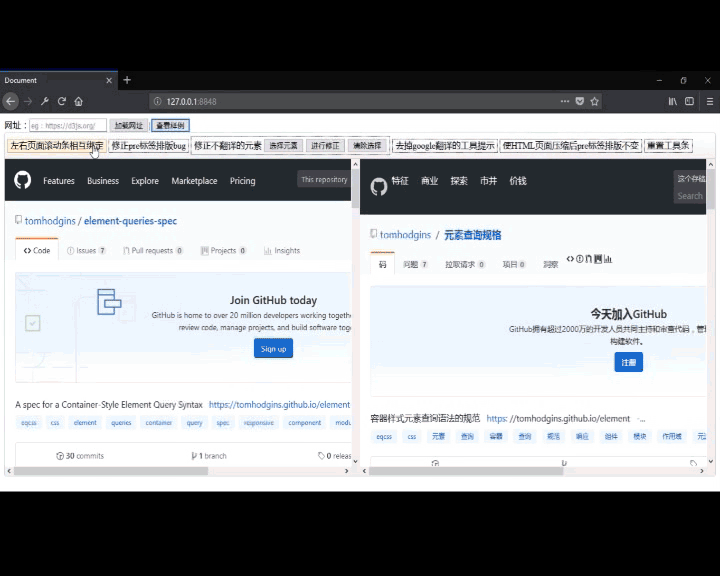Click the 进行修正 button
The height and width of the screenshot is (576, 720).
[325, 146]
